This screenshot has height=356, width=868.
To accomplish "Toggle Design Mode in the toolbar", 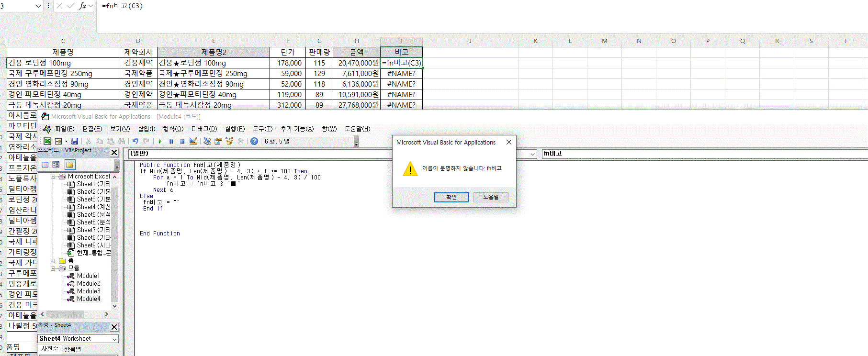I will [193, 141].
